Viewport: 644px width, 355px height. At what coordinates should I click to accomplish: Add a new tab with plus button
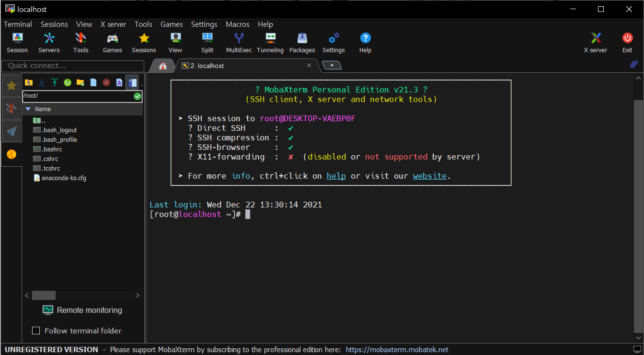click(x=332, y=65)
